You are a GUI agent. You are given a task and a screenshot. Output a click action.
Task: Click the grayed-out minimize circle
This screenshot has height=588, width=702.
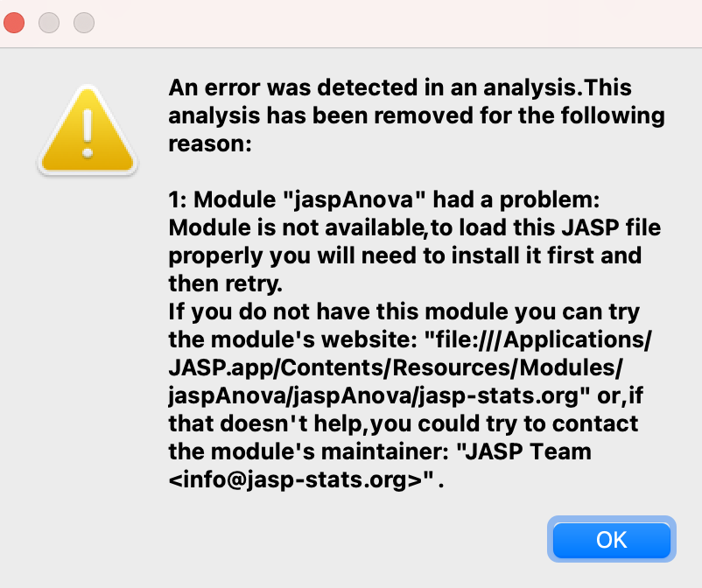[49, 23]
